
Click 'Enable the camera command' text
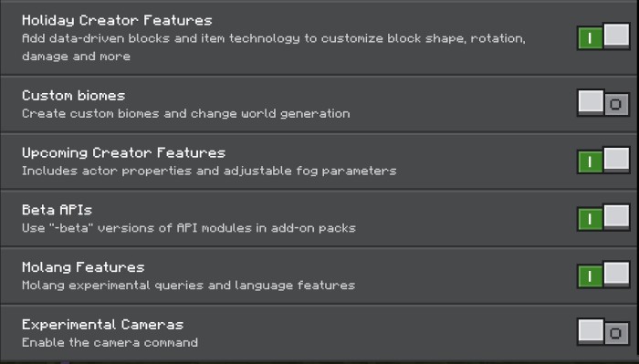(x=110, y=342)
